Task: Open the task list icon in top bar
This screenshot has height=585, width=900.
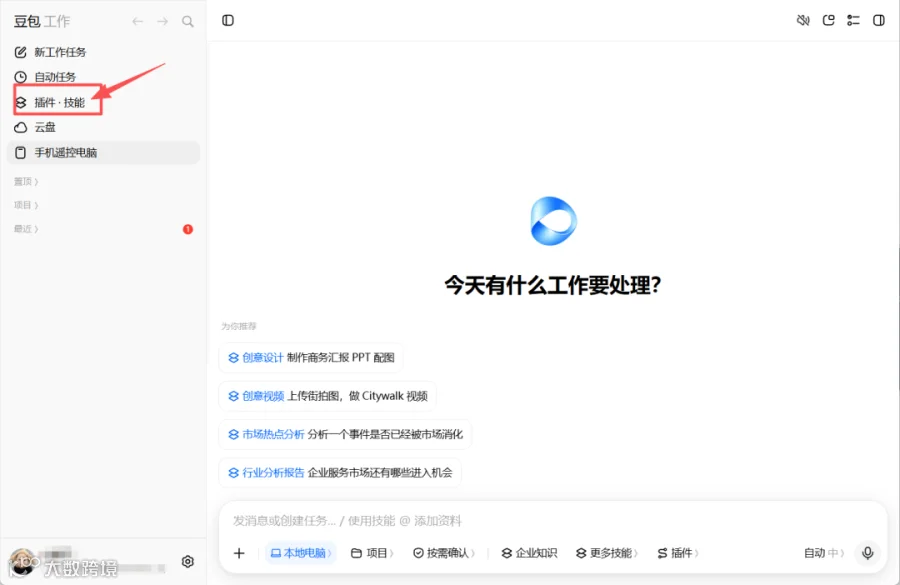Action: coord(854,21)
